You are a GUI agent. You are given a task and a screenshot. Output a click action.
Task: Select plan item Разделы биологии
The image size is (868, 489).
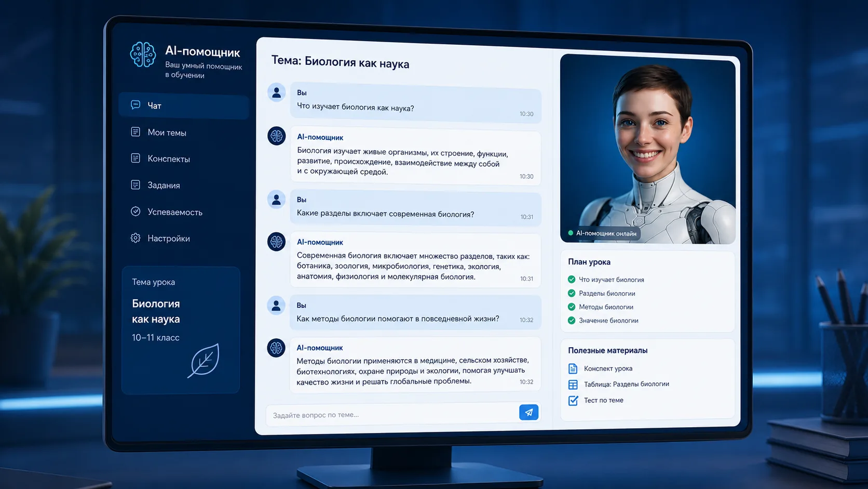(607, 293)
